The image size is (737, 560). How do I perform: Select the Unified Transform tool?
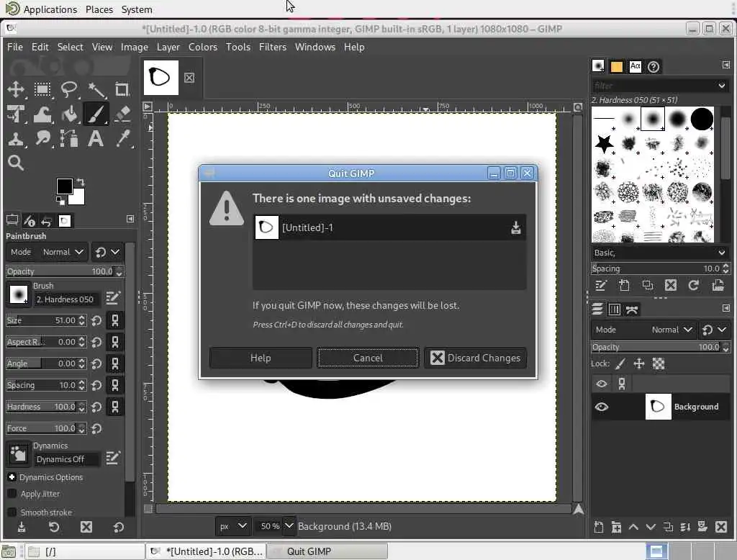click(16, 114)
